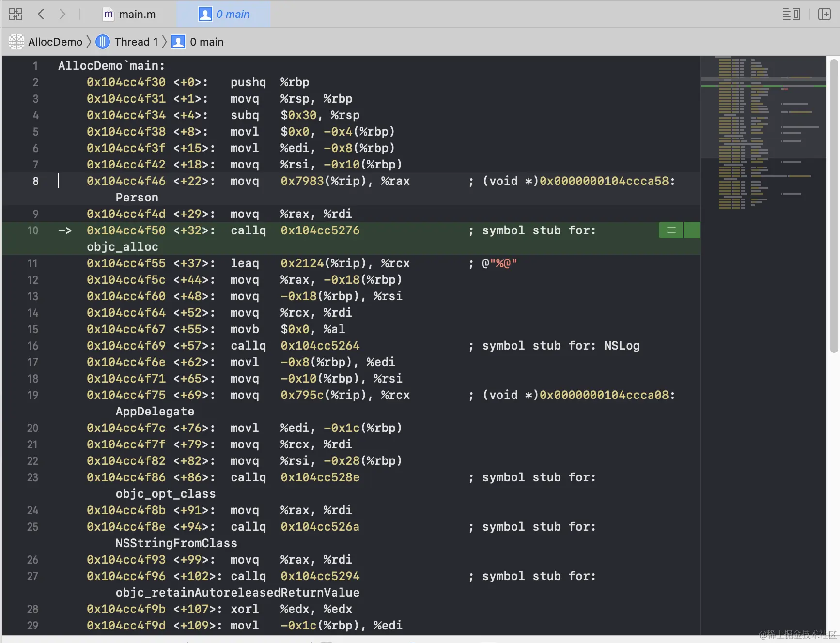
Task: Click the leaq 0x2124(%rip) instruction
Action: (x=320, y=263)
